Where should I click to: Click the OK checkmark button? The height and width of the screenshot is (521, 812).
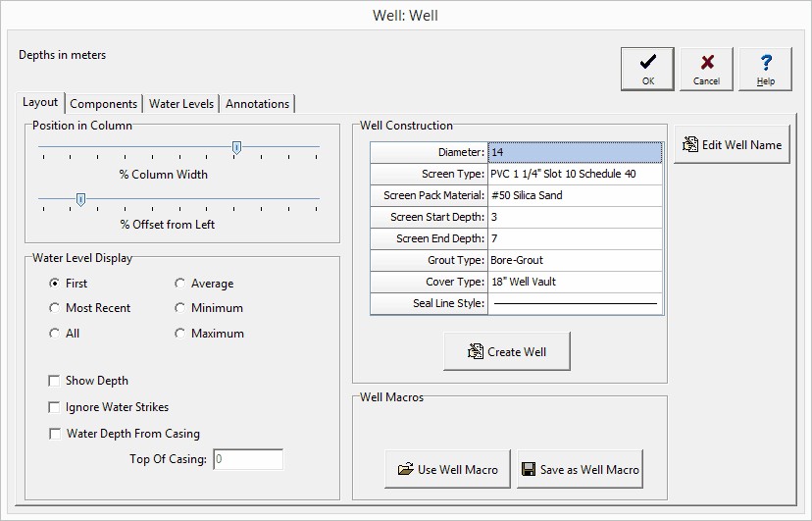click(647, 70)
